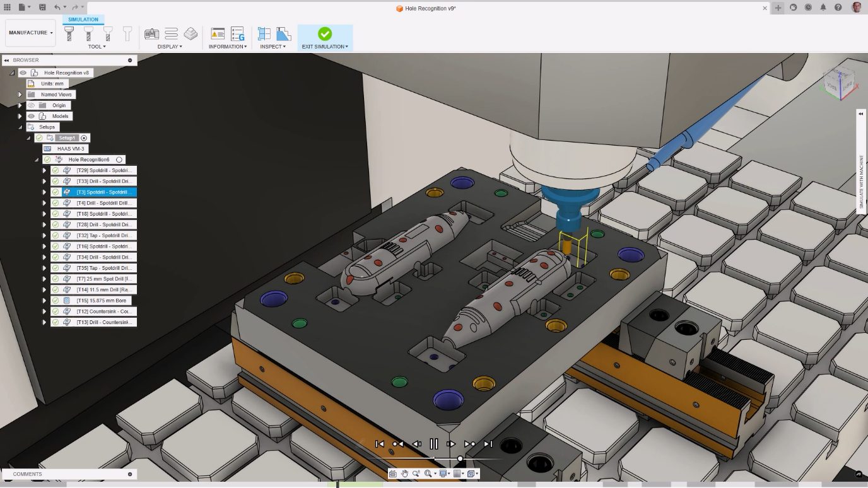The image size is (868, 488).
Task: Click the stock display icon in DISPLAY group
Action: (191, 35)
